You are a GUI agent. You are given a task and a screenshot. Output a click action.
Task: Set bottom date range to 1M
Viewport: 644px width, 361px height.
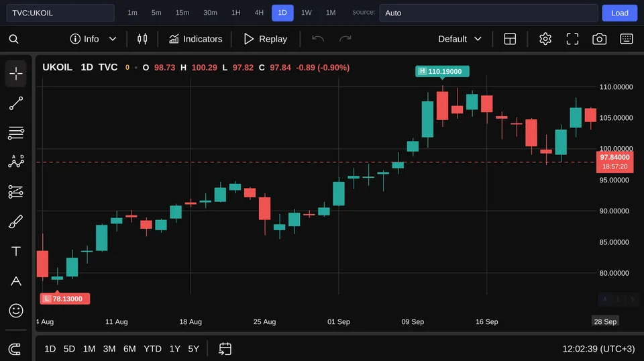coord(89,349)
